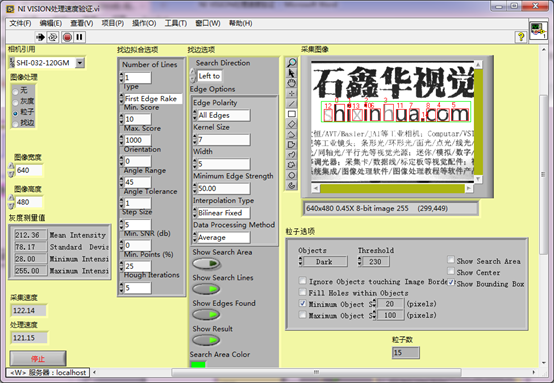This screenshot has height=383, width=554.
Task: Click the Minimum Edge Strength 50.00 field
Action: 223,188
